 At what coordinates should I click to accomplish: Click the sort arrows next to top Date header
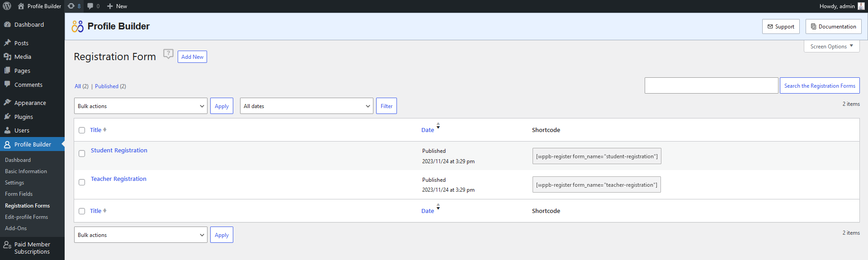438,126
